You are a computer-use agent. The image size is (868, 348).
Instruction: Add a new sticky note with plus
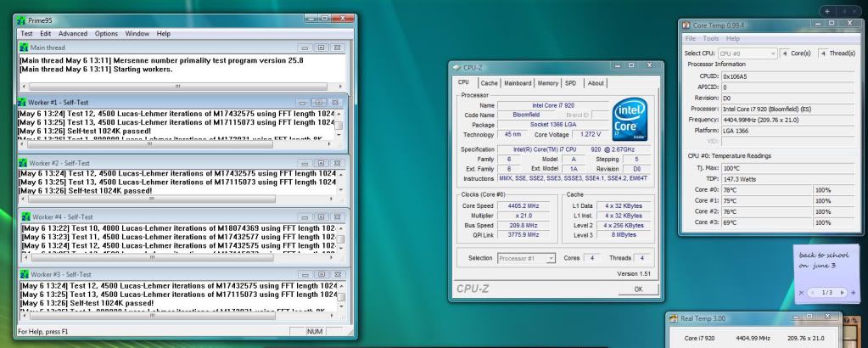point(853,293)
